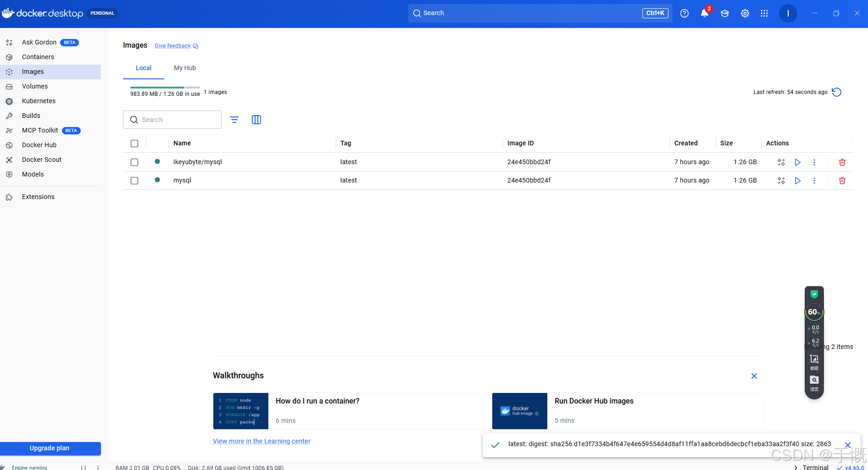Ask Gordon about the mysql image

point(781,181)
